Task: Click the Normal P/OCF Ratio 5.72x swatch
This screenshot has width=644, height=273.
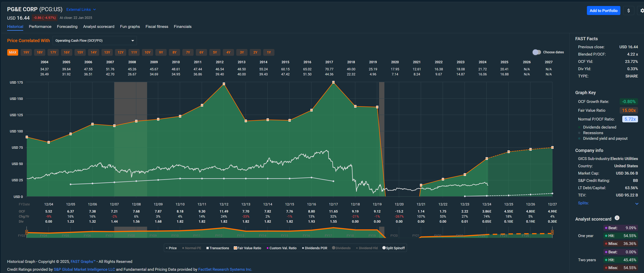Action: point(630,119)
